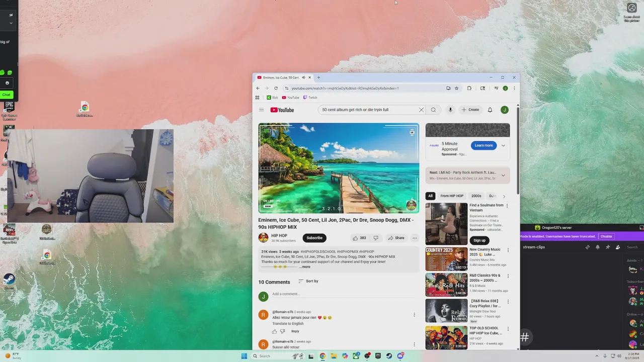The width and height of the screenshot is (644, 362).
Task: Open YouTube notifications bell
Action: (490, 110)
